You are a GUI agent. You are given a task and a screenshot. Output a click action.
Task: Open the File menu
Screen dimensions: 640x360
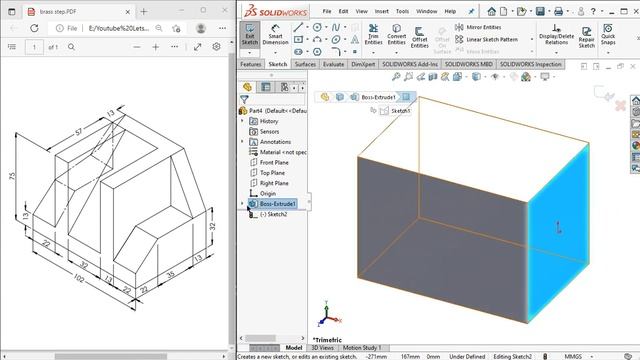(327, 11)
